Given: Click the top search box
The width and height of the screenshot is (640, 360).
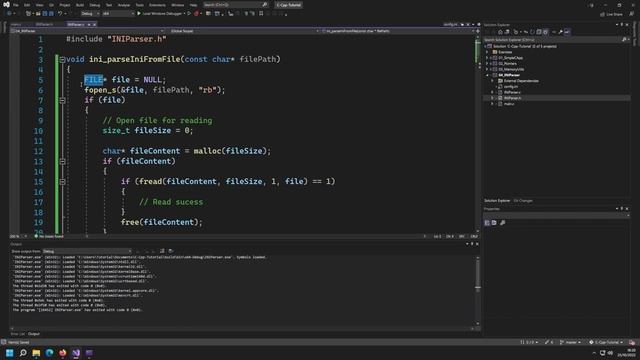Looking at the screenshot, I should pyautogui.click(x=236, y=5).
